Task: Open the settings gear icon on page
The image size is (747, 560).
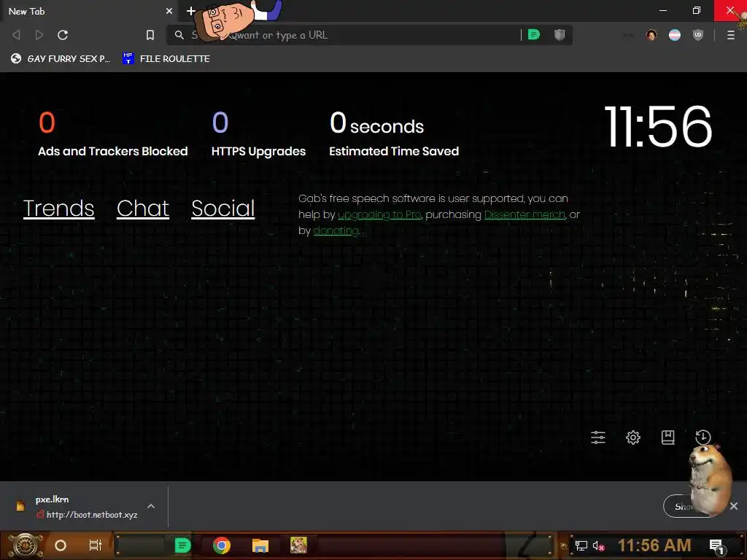Action: pyautogui.click(x=633, y=437)
